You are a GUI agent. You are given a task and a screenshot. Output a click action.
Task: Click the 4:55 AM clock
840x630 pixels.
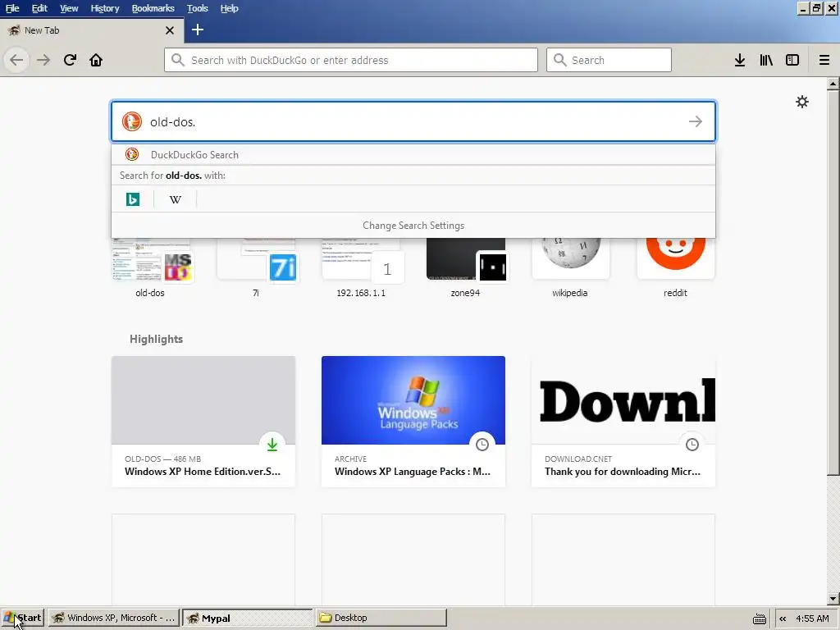point(812,619)
